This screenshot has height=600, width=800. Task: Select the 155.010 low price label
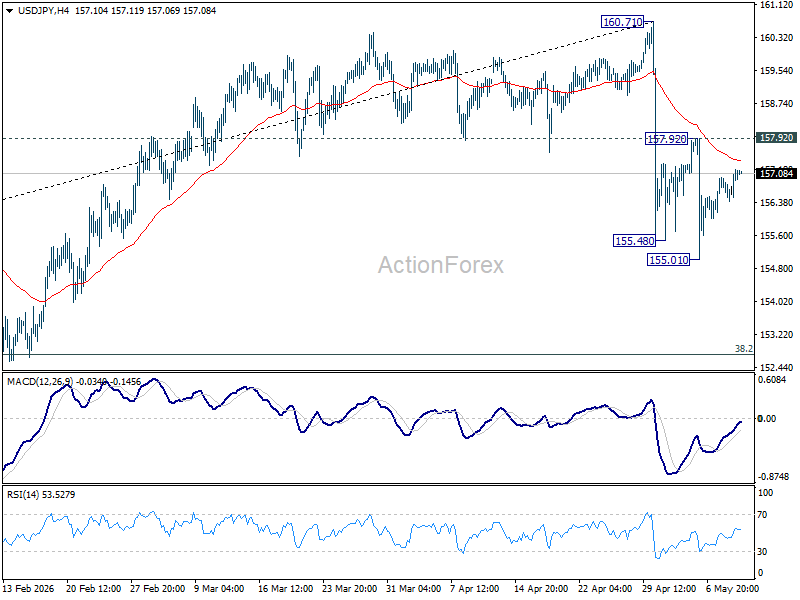tap(669, 260)
